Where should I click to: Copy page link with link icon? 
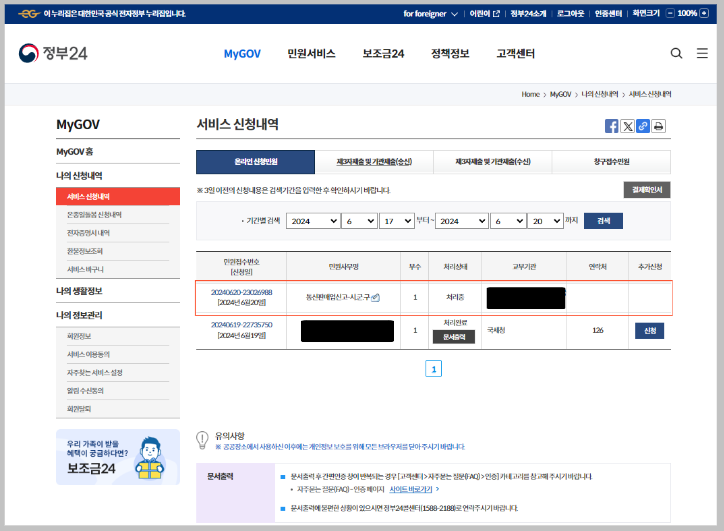point(643,126)
